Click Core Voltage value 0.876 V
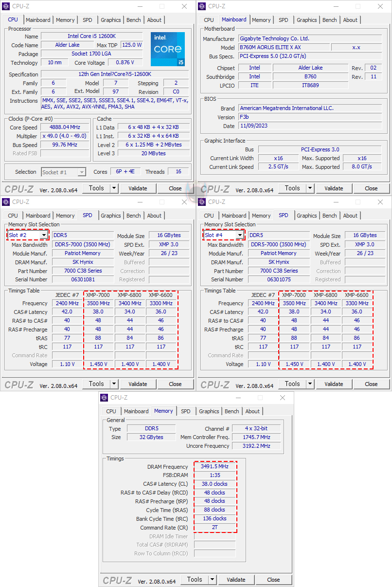The height and width of the screenshot is (587, 392). pyautogui.click(x=125, y=63)
